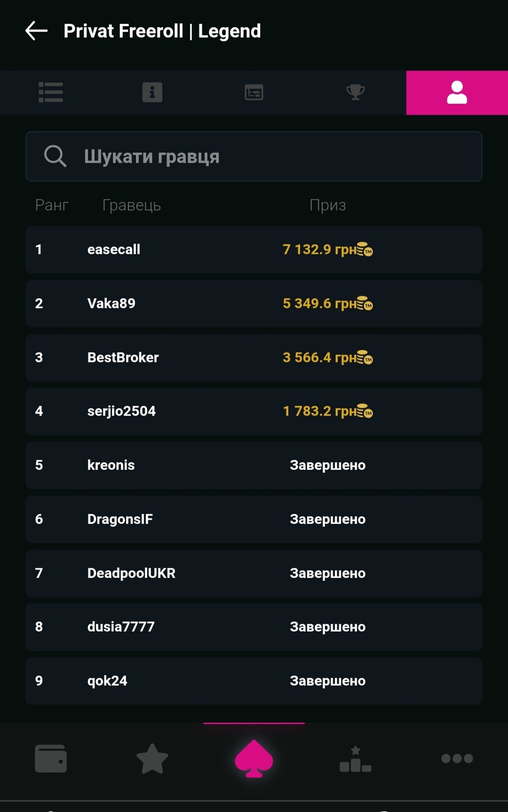Select the players tab icon

[457, 92]
